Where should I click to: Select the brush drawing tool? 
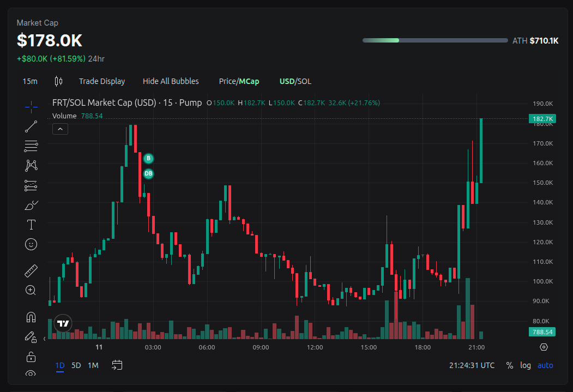tap(31, 205)
